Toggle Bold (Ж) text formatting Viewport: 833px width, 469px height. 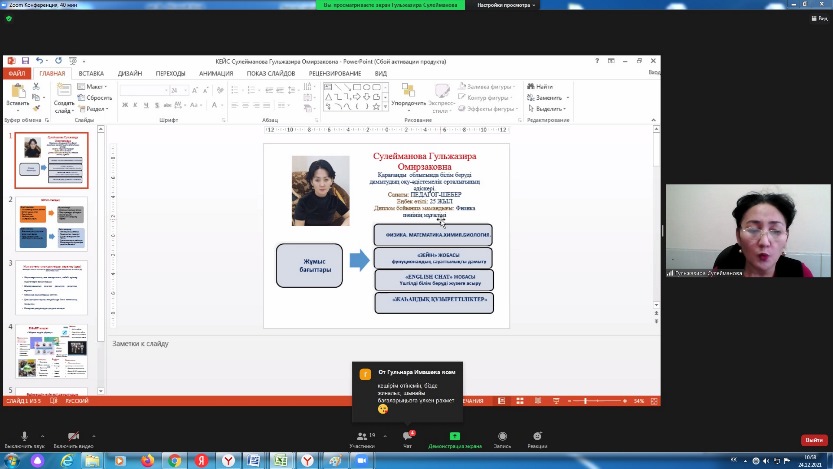coord(125,103)
